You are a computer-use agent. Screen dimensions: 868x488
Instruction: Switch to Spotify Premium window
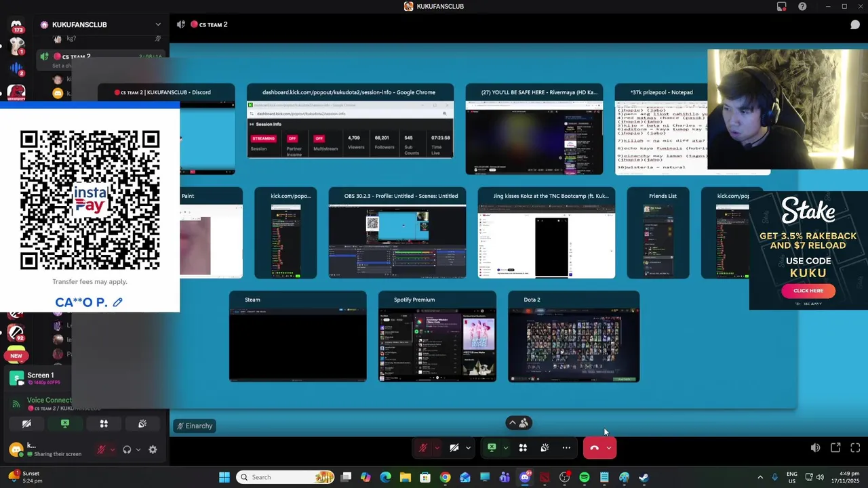[x=437, y=338]
